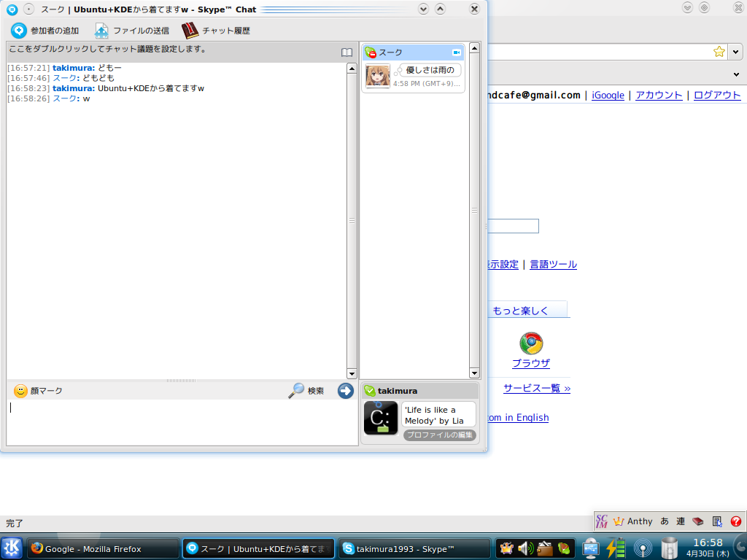Click the add participant icon
The width and height of the screenshot is (747, 560).
pos(18,31)
